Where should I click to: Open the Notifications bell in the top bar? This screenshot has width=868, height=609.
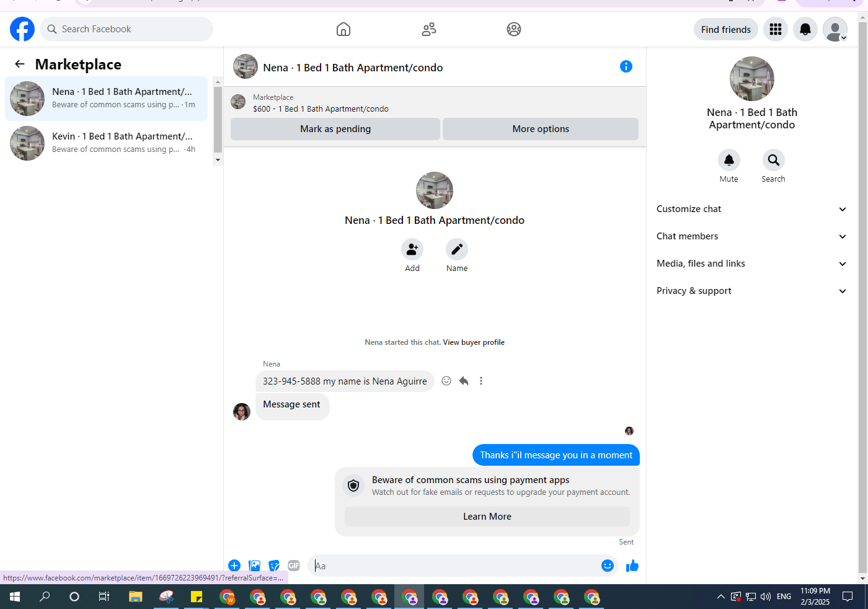805,29
